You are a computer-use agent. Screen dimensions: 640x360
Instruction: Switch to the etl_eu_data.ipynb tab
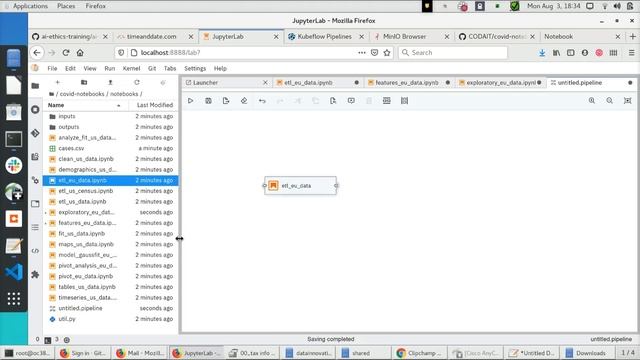point(318,82)
